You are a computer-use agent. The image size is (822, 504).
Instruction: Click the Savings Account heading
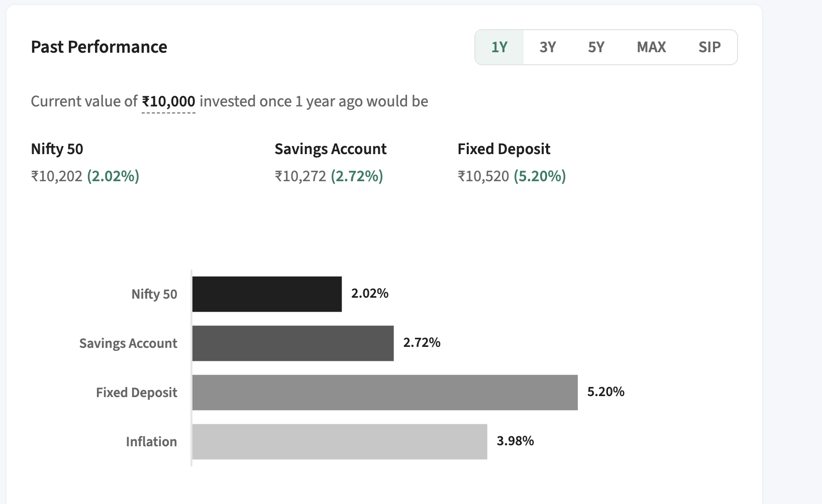[x=330, y=149]
